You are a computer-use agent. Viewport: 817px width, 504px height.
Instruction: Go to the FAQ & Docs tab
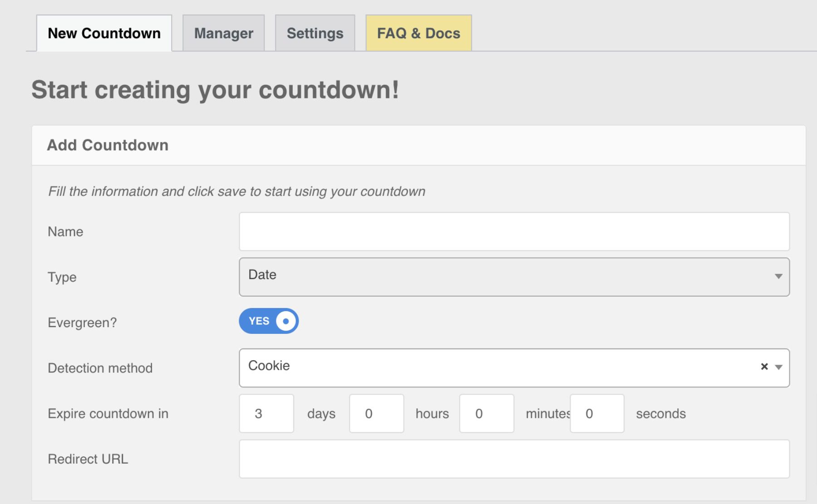[x=418, y=32]
